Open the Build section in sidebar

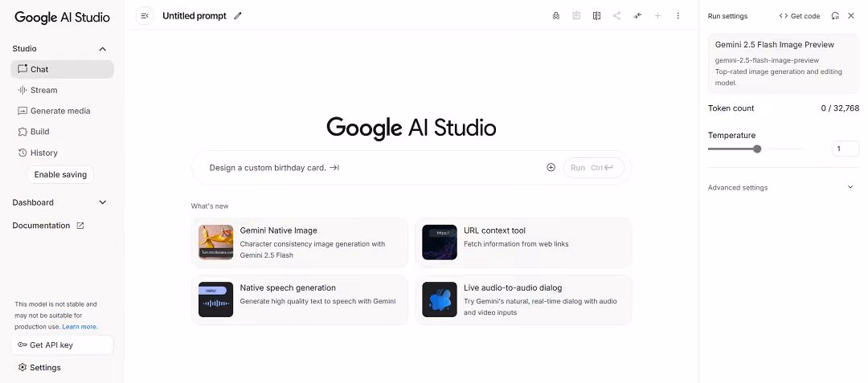pyautogui.click(x=62, y=132)
